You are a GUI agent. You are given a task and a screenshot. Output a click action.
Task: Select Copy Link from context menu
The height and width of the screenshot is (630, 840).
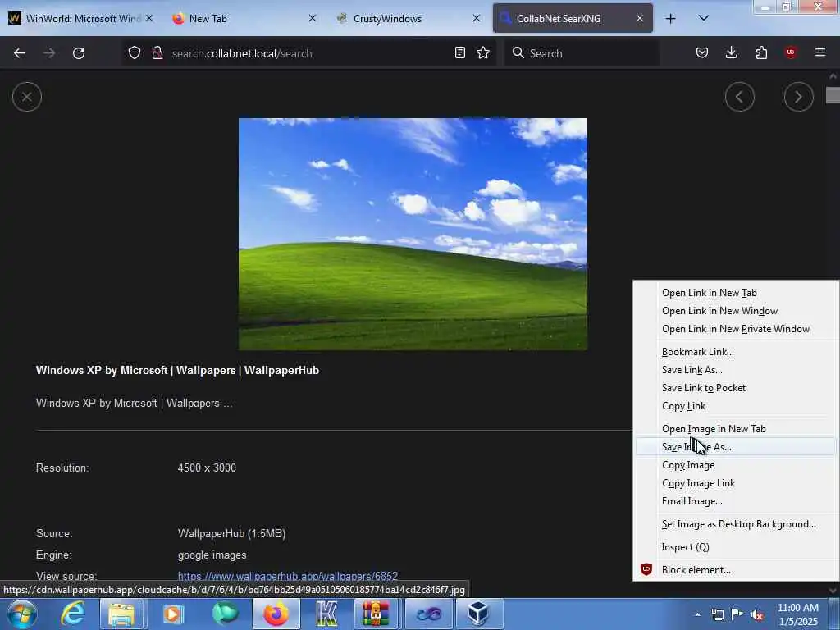tap(683, 406)
